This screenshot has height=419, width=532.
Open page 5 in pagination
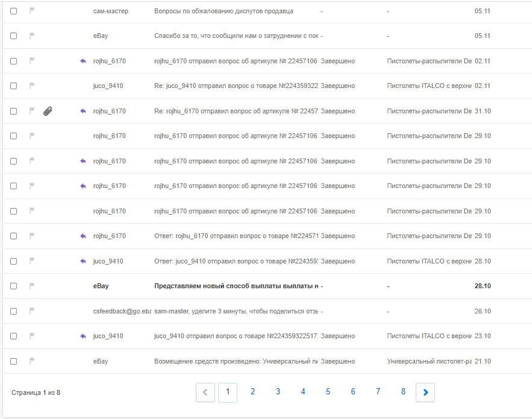328,392
